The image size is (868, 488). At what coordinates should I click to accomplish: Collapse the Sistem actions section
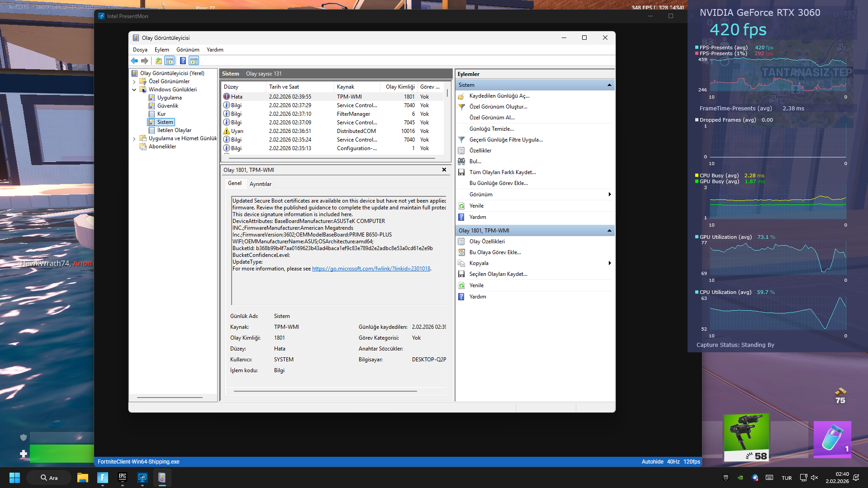tap(609, 85)
